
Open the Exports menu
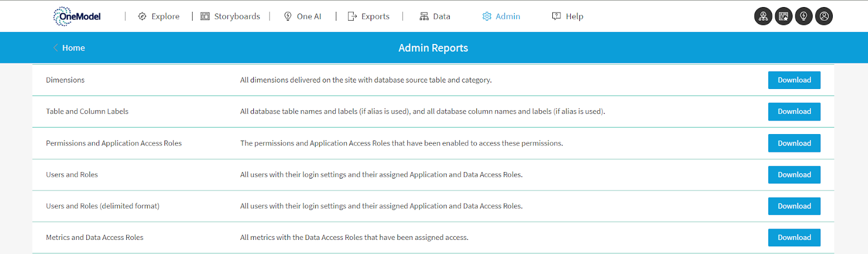click(x=369, y=16)
